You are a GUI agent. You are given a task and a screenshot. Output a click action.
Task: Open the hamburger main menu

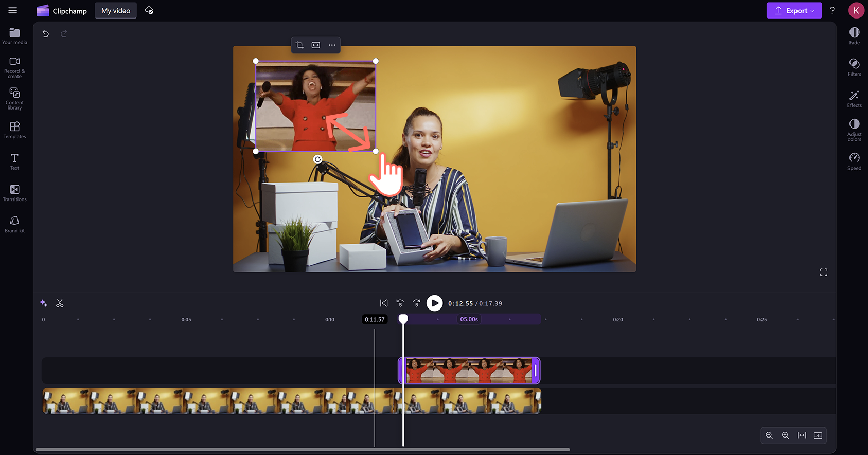click(13, 10)
